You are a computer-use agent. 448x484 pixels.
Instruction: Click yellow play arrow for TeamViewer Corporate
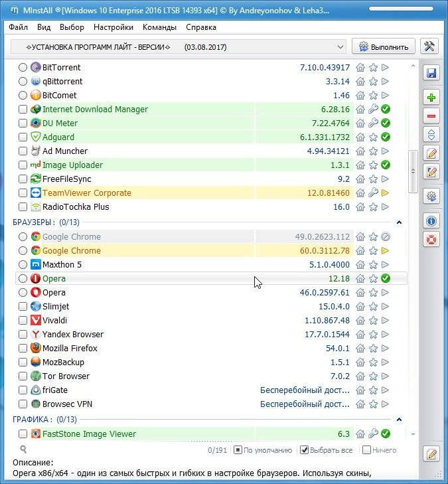tap(385, 193)
